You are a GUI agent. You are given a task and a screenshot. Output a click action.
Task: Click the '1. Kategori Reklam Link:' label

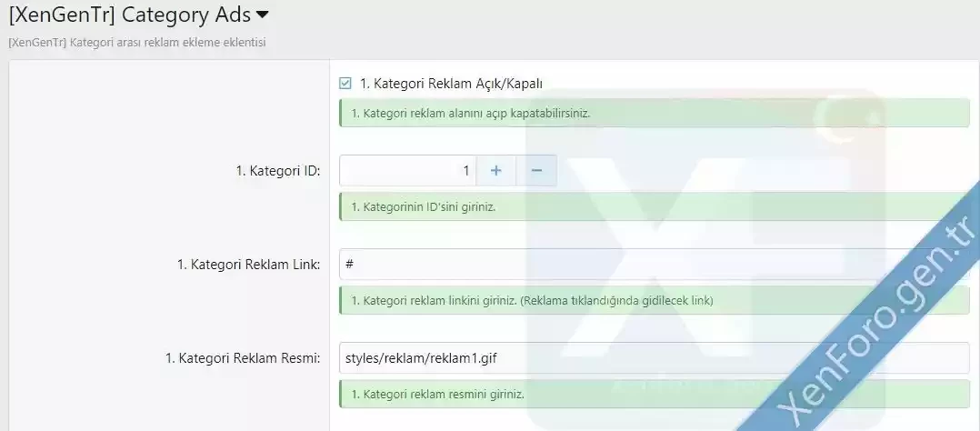pos(249,265)
